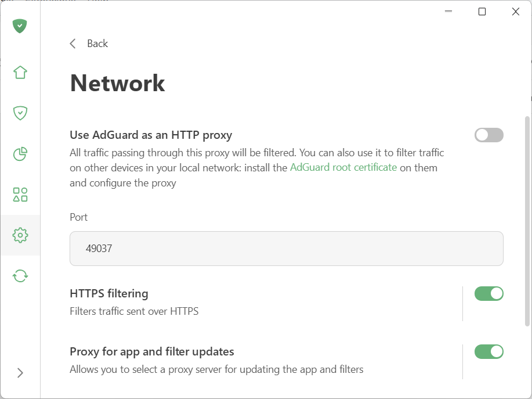Screen dimensions: 532x399
Task: Open the Statistics pie chart icon
Action: point(19,154)
